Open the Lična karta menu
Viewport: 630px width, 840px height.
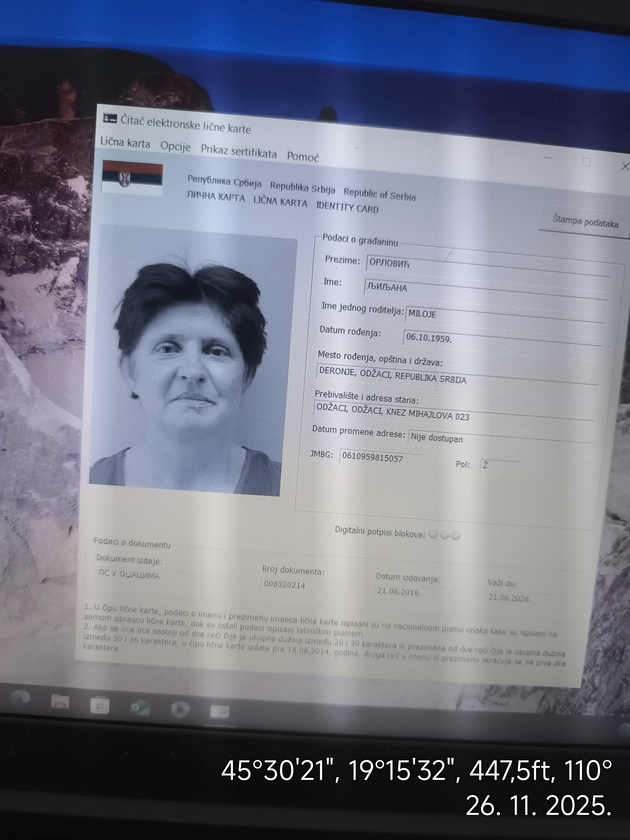click(125, 143)
